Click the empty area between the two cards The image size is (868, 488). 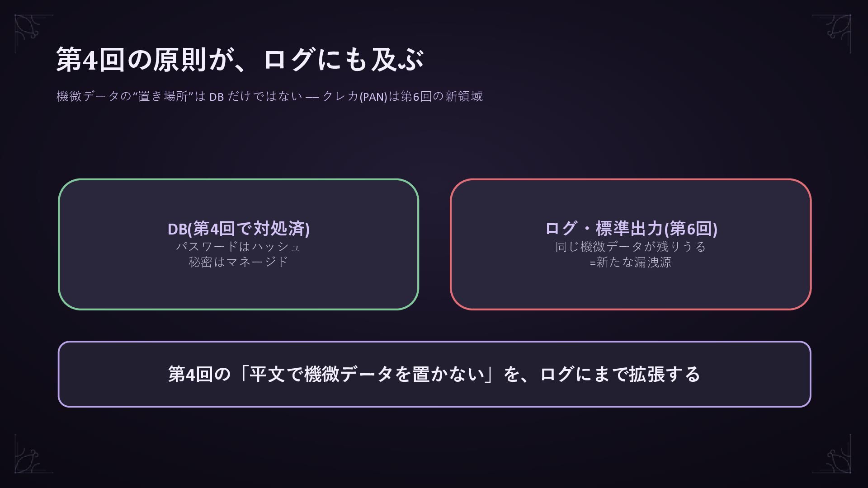(x=434, y=244)
